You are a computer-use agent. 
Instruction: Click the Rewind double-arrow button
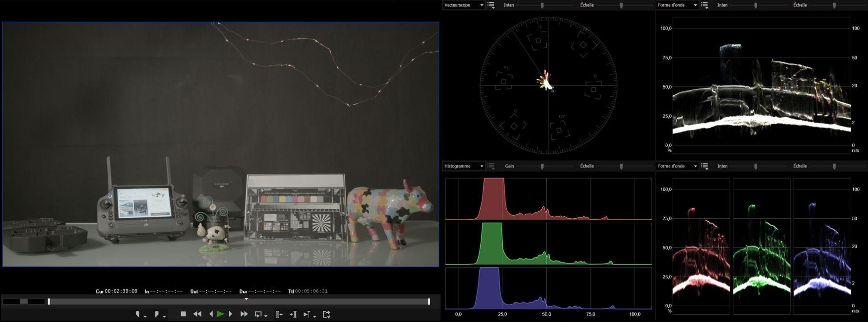197,314
